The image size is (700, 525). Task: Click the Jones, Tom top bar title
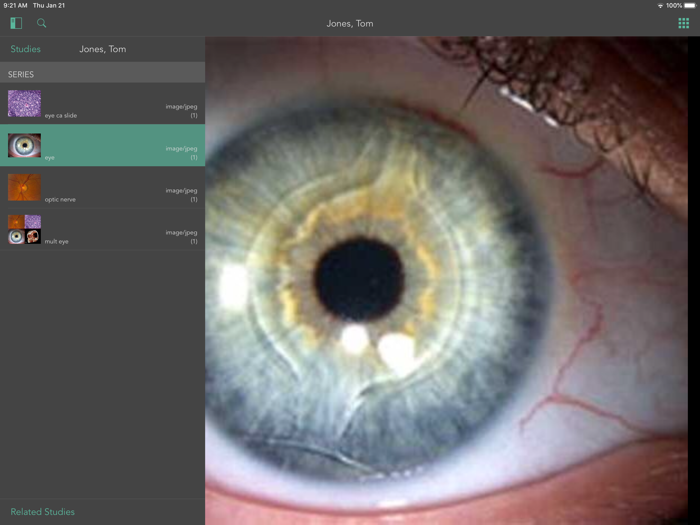tap(350, 24)
